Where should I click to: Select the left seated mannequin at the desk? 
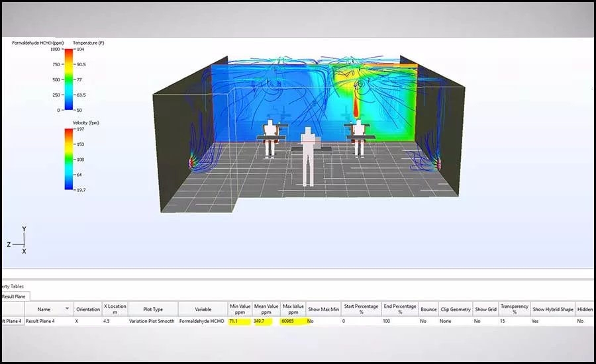[270, 139]
